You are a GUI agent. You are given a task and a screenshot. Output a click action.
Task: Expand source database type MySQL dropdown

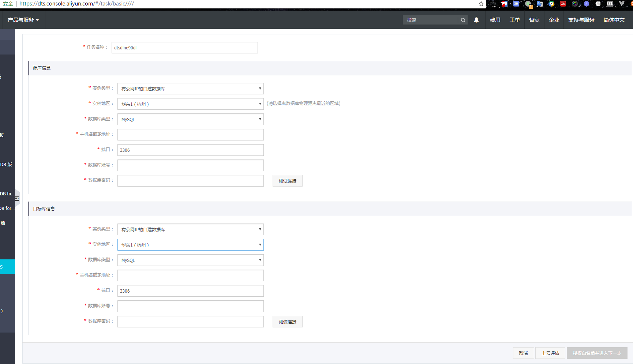point(190,119)
